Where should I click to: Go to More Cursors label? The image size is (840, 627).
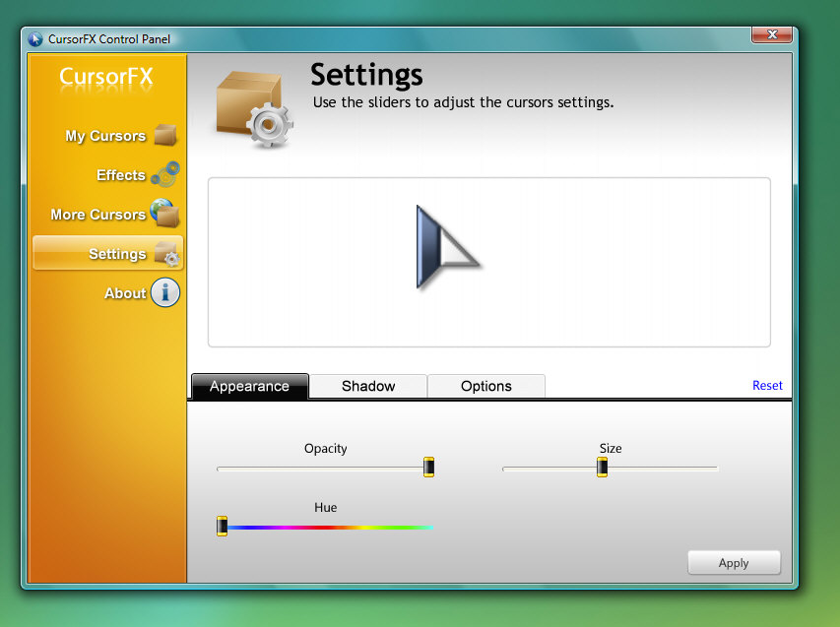click(98, 215)
